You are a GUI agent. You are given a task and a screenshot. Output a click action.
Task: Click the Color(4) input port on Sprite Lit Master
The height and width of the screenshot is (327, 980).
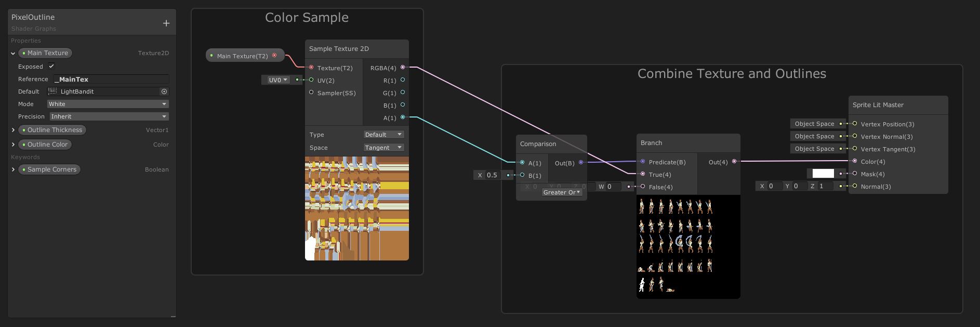click(855, 161)
